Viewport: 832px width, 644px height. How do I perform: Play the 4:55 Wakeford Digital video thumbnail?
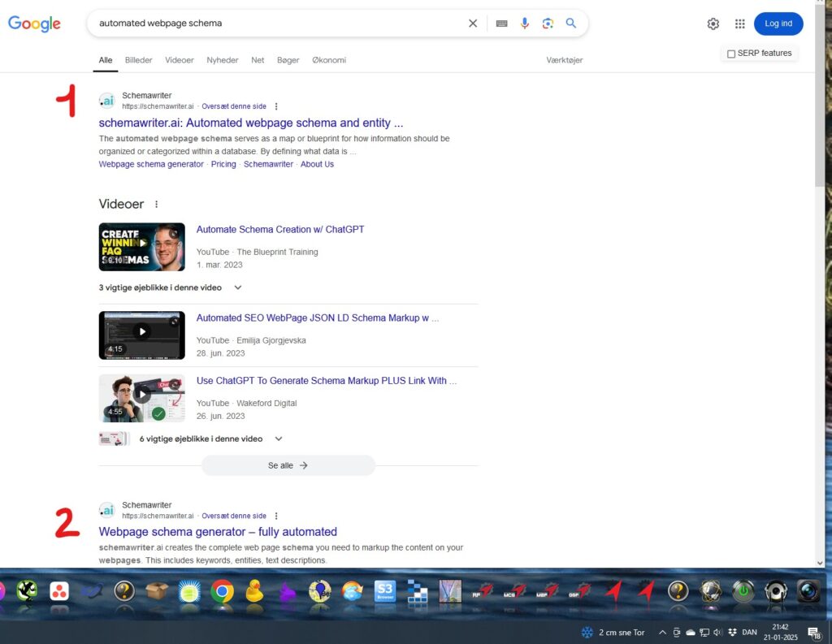[141, 399]
